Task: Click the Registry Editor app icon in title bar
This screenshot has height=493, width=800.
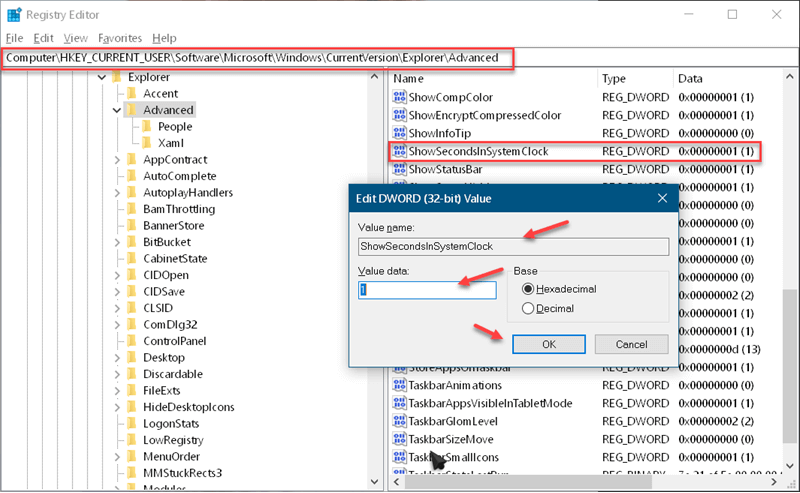Action: (x=14, y=15)
